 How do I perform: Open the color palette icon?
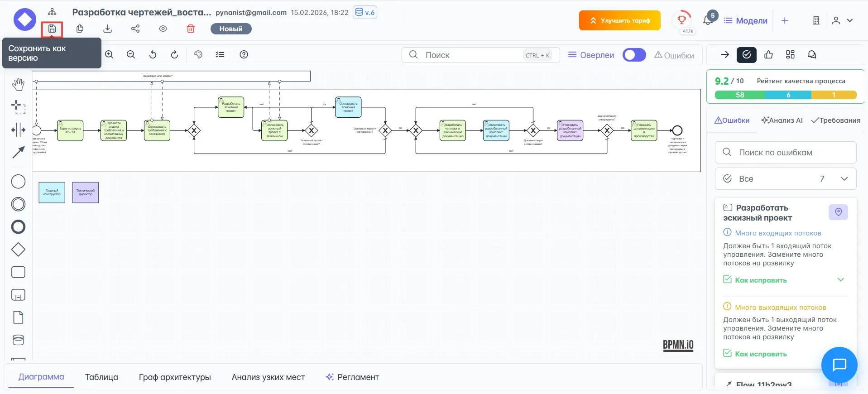pos(198,55)
